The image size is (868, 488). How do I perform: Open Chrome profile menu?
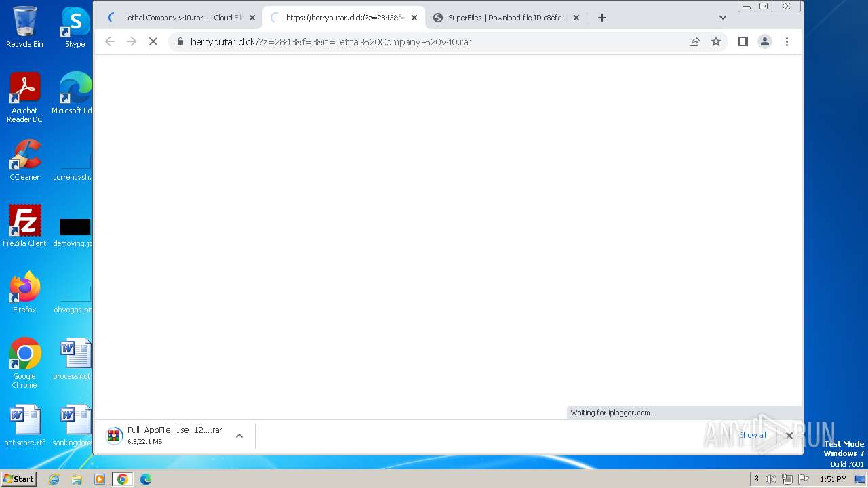764,41
